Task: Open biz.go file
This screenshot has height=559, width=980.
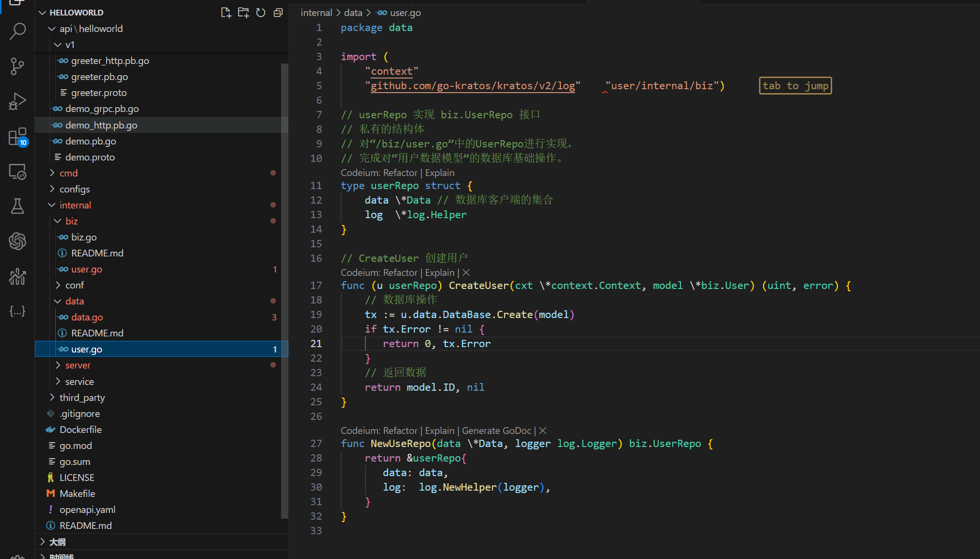Action: click(161, 237)
